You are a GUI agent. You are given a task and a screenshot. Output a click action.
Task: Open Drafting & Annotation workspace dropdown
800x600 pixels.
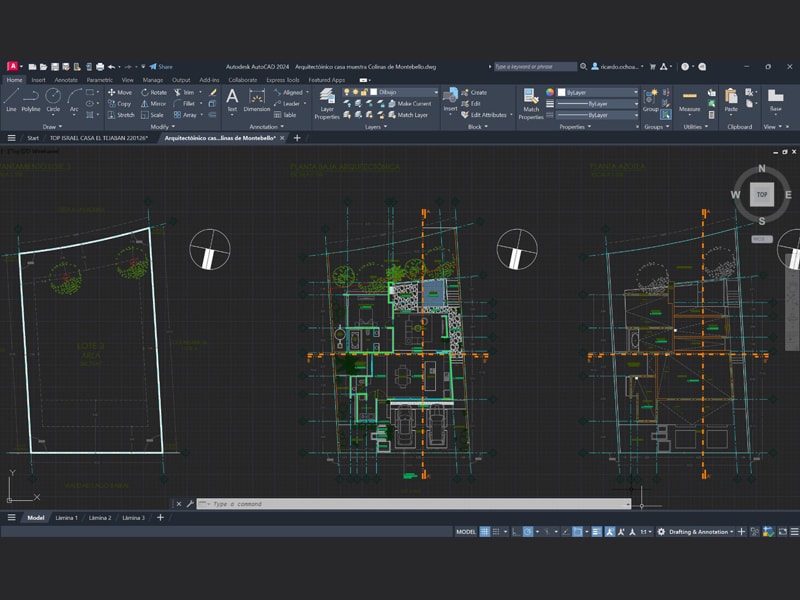pos(701,532)
